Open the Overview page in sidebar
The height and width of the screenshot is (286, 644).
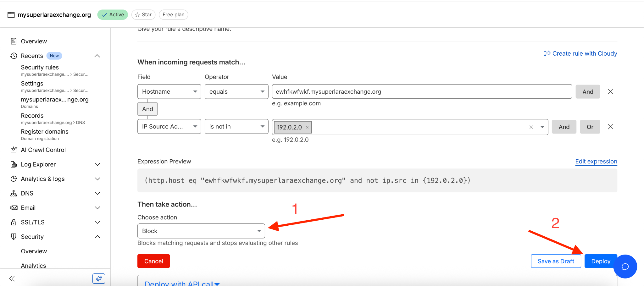[x=34, y=41]
